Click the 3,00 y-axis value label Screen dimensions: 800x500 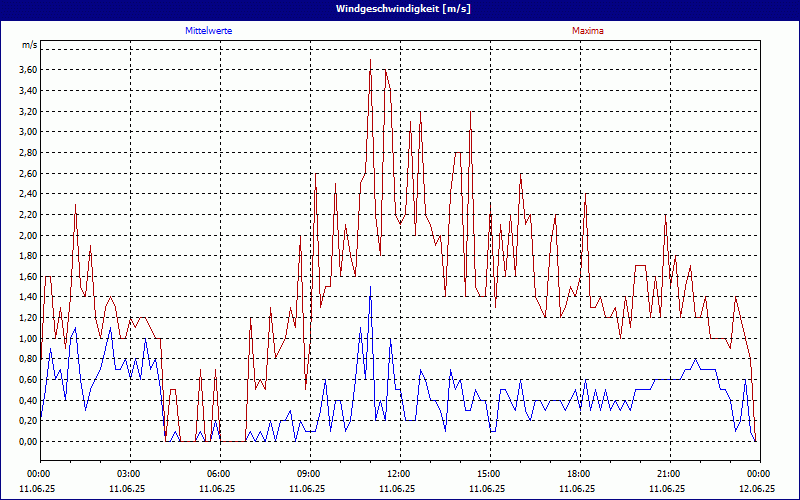[x=27, y=131]
